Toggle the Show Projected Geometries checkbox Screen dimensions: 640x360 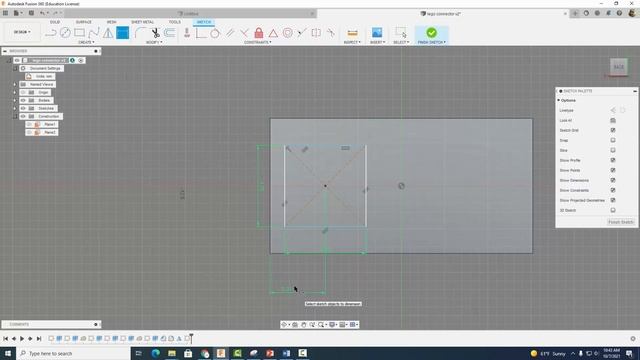[613, 200]
